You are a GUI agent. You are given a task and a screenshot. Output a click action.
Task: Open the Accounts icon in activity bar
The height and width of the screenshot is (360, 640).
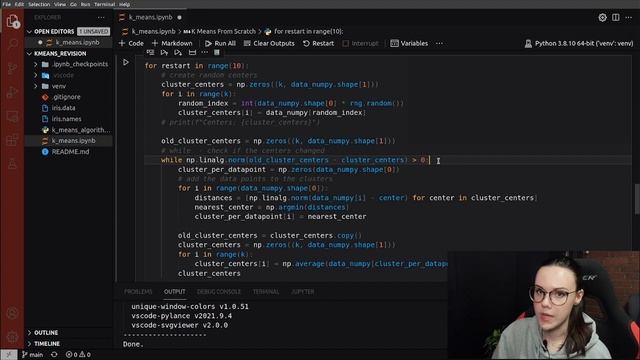click(12, 313)
